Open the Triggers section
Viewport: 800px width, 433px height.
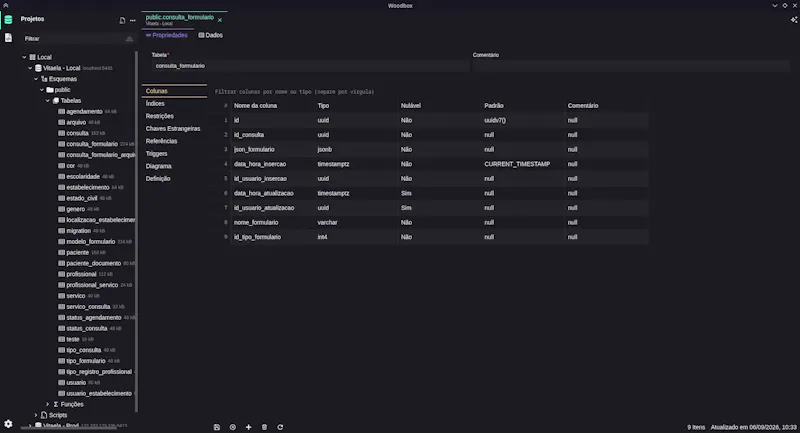point(174,154)
